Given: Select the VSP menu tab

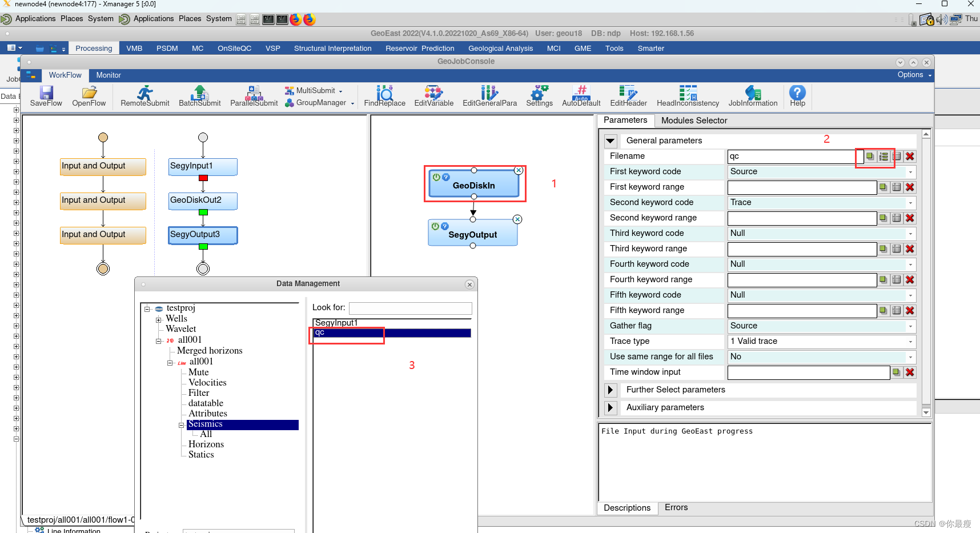Looking at the screenshot, I should [x=273, y=49].
